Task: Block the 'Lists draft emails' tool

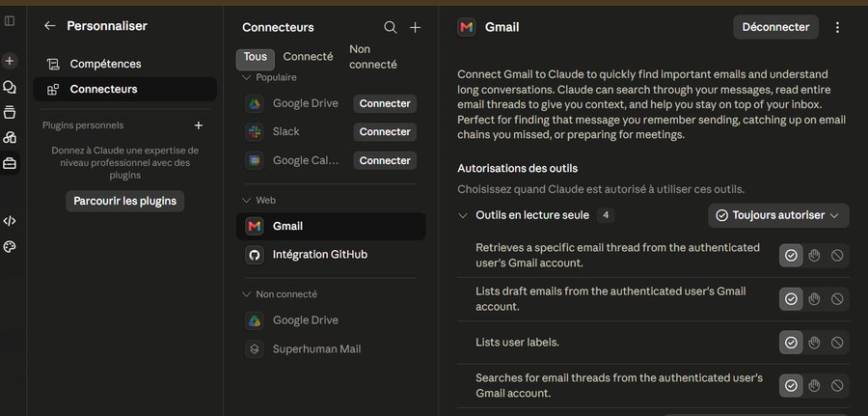Action: click(837, 299)
